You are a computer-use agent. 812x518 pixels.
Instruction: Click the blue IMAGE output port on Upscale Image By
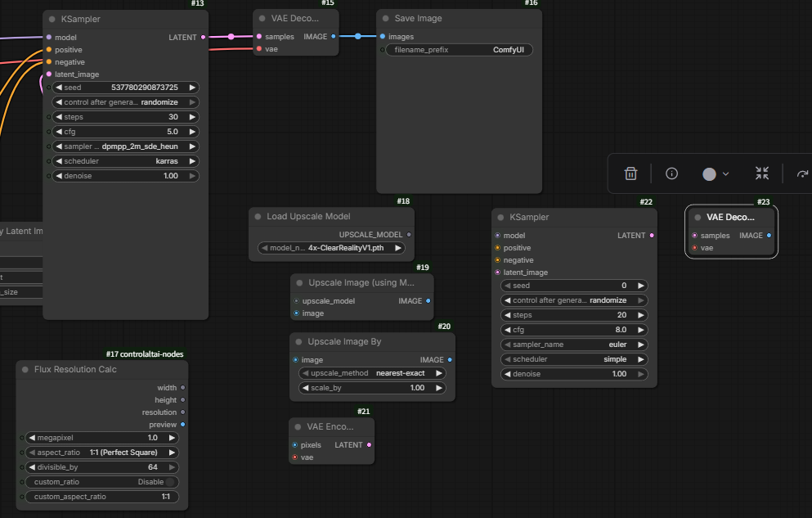(450, 360)
